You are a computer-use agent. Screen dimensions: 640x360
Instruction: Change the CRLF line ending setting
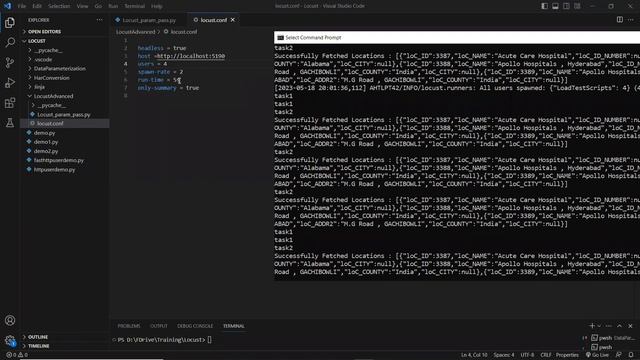[x=546, y=355]
